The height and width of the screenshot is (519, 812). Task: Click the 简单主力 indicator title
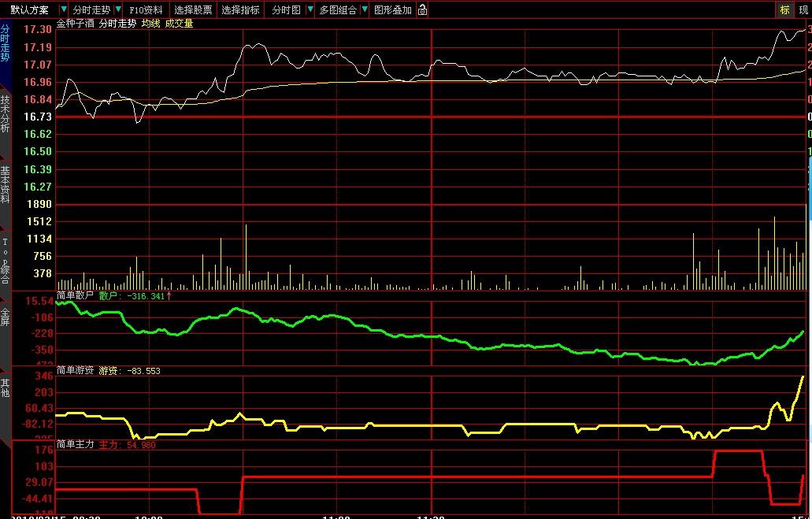coord(76,445)
